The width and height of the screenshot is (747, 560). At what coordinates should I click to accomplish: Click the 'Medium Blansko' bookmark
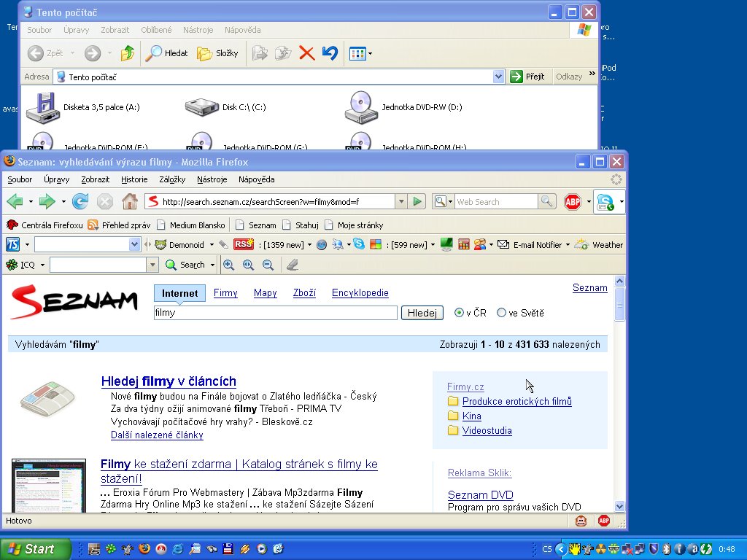click(x=192, y=225)
